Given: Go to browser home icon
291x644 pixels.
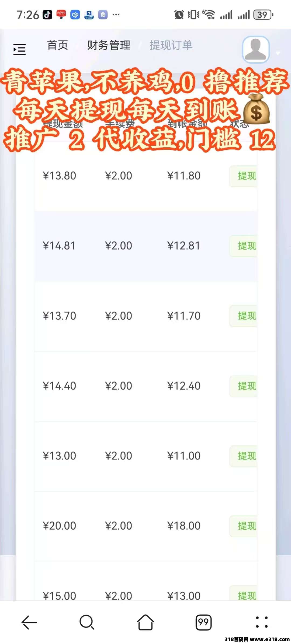Looking at the screenshot, I should (145, 622).
